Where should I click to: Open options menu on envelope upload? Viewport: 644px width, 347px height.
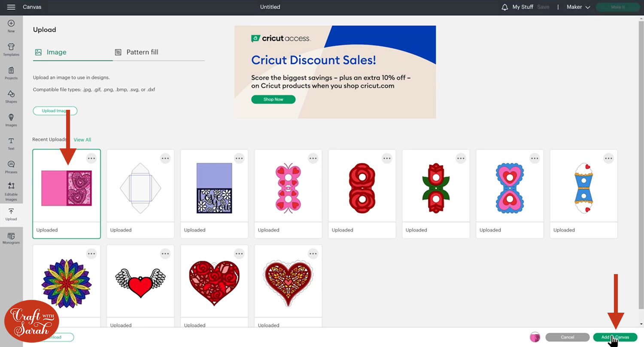(165, 158)
